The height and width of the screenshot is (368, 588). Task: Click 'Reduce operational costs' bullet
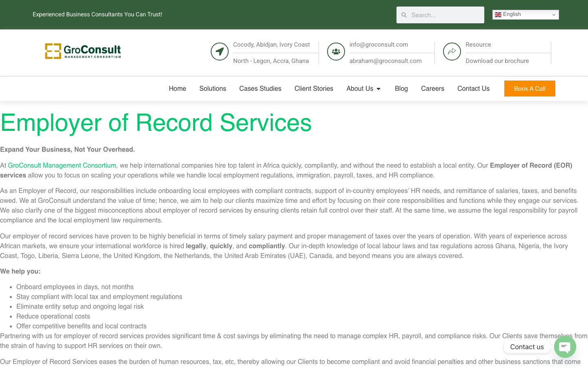(x=53, y=316)
